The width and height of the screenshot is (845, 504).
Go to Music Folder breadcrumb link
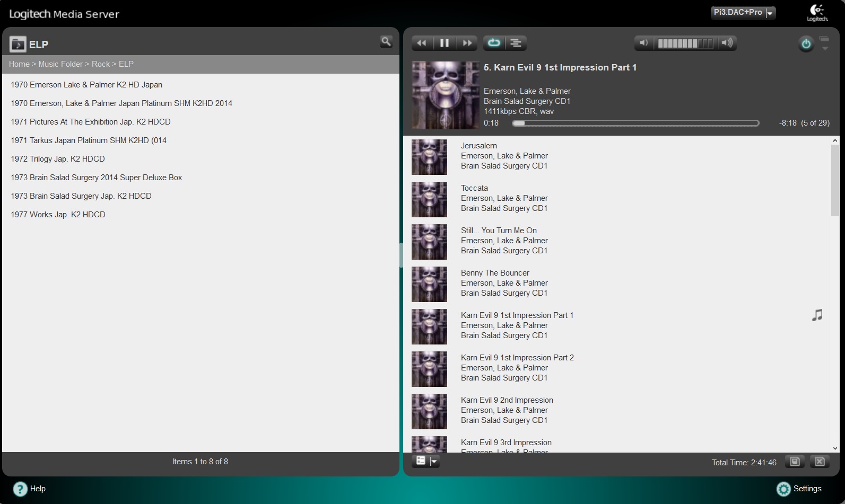click(60, 64)
